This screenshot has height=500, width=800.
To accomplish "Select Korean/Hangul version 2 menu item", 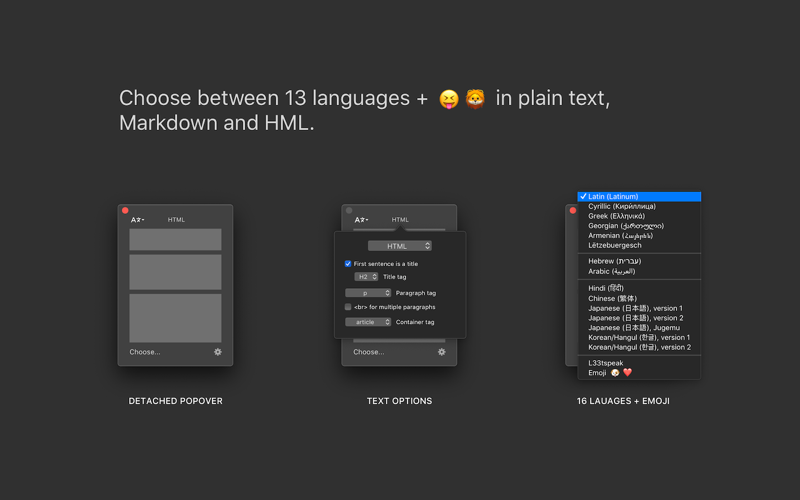I will [x=639, y=347].
